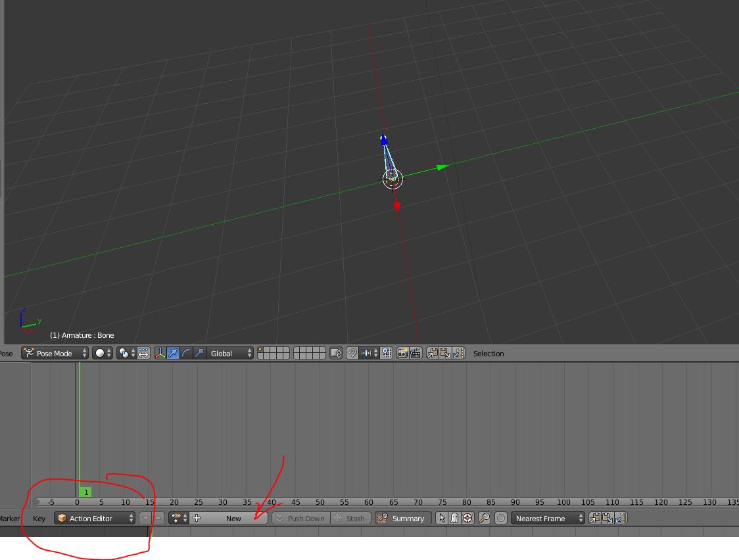The image size is (739, 560).
Task: Open the Action Editor mode dropdown
Action: tap(95, 519)
